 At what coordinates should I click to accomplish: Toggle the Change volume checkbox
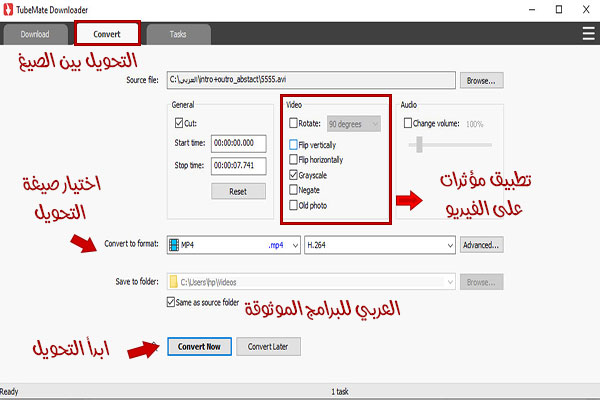pyautogui.click(x=408, y=123)
